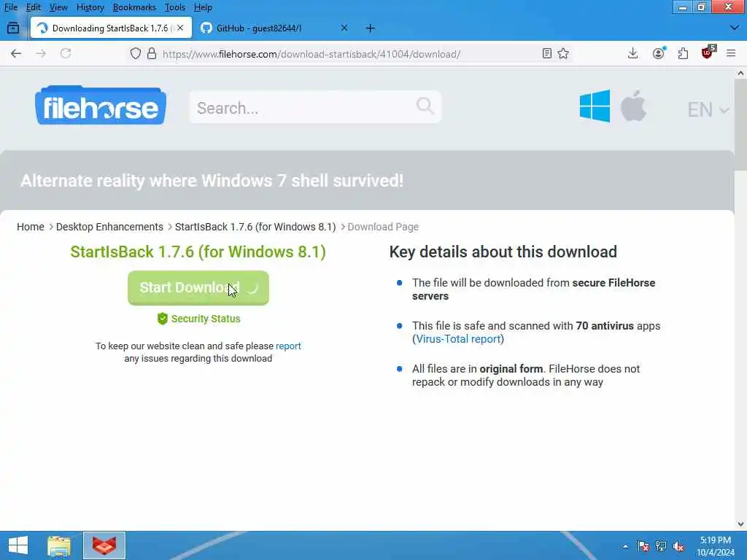
Task: Click the report link
Action: point(288,346)
